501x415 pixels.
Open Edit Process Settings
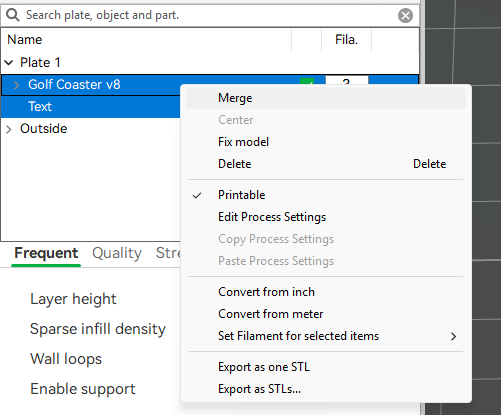pos(326,217)
